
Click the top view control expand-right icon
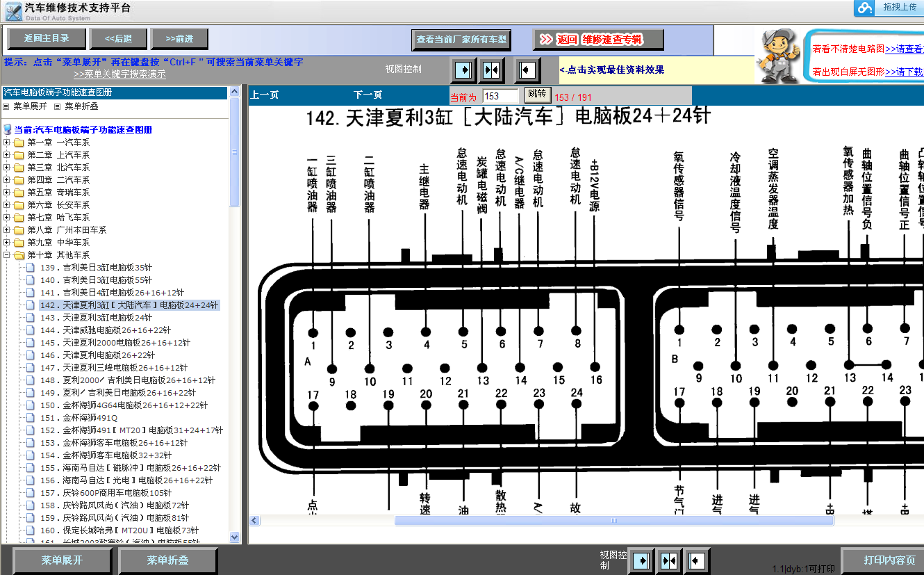(x=463, y=70)
